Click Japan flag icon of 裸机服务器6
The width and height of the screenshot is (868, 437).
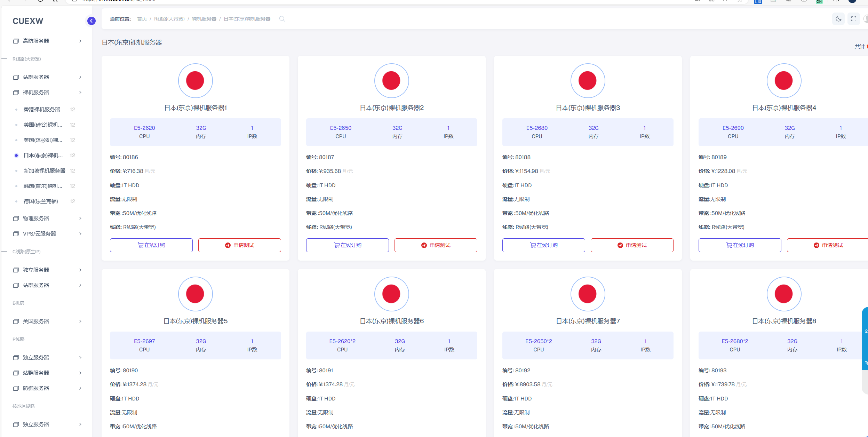[x=392, y=294]
